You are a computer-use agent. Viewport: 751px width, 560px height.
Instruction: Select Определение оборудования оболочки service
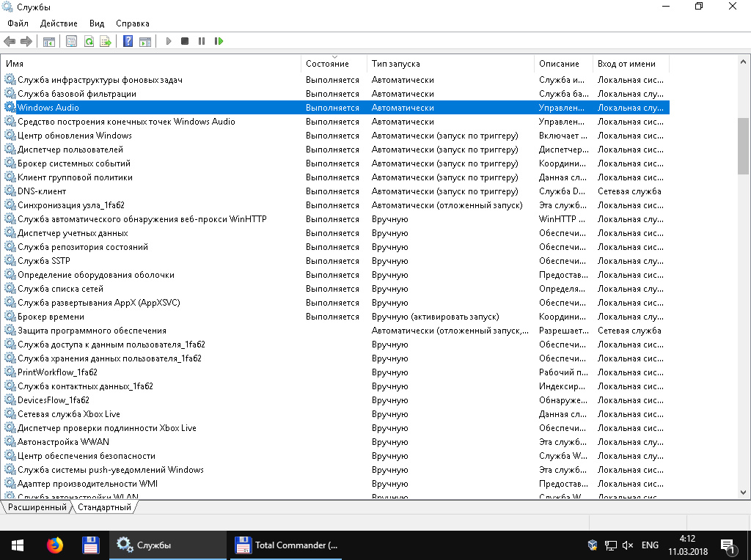click(x=96, y=275)
